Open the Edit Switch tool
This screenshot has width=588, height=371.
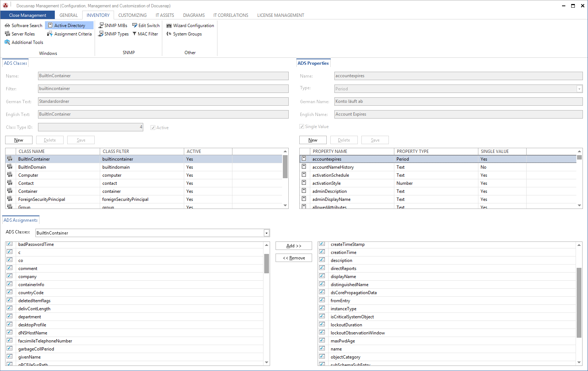[x=146, y=26]
